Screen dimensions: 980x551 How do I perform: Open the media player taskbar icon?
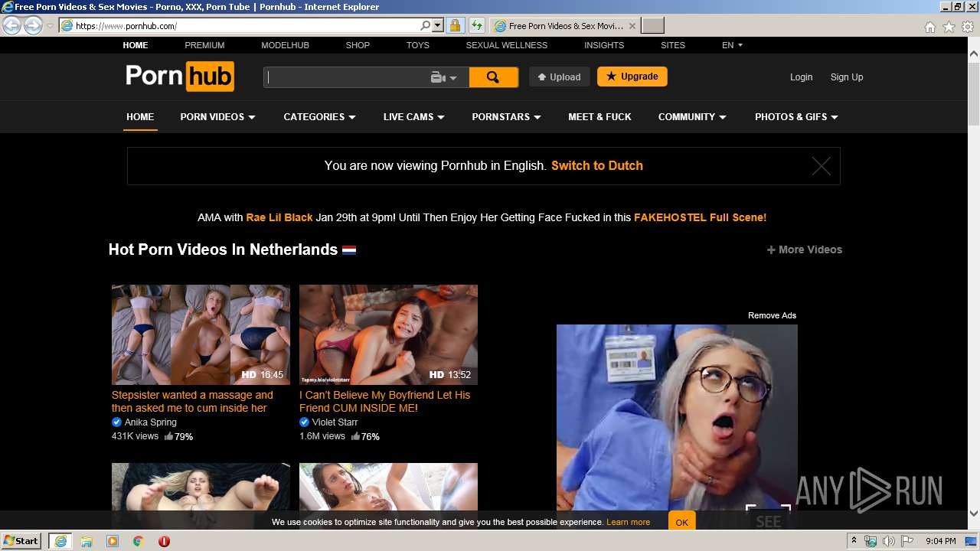[113, 541]
